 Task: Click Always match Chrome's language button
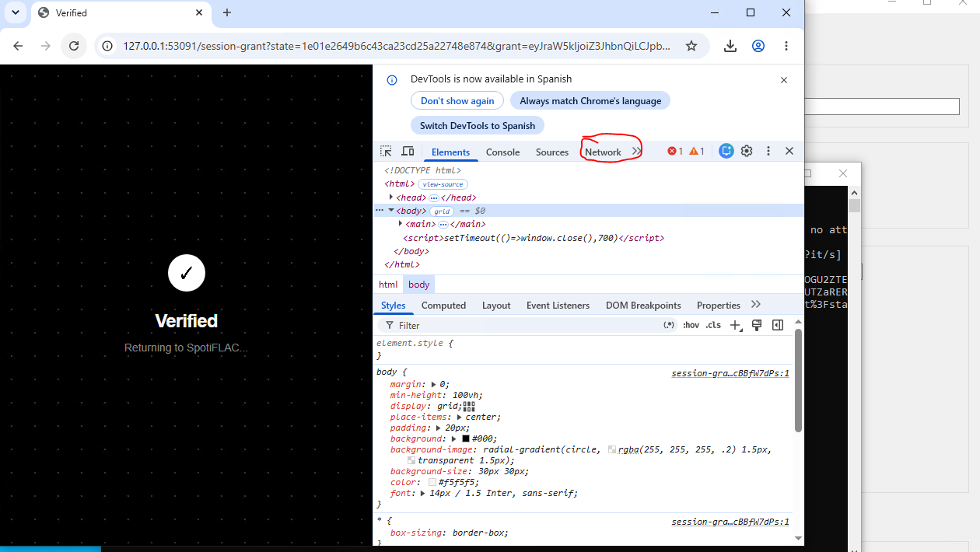pyautogui.click(x=590, y=101)
